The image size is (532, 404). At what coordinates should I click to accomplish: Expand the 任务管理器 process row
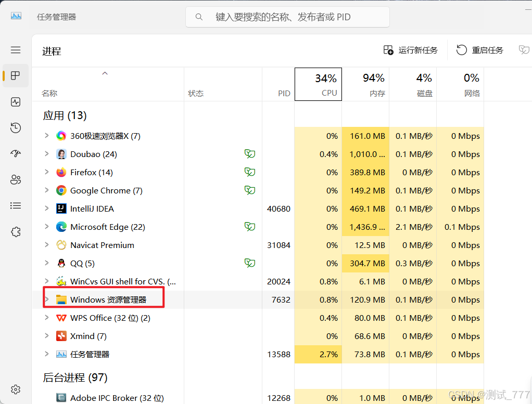pyautogui.click(x=47, y=354)
